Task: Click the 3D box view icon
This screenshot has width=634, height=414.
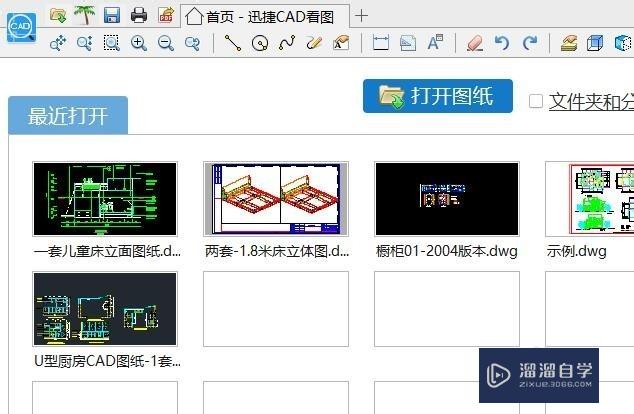Action: click(x=595, y=43)
